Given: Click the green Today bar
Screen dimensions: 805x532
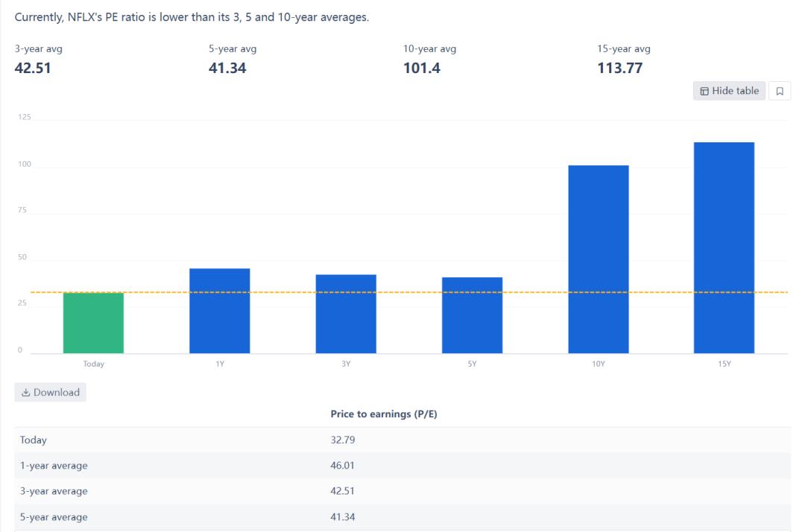Looking at the screenshot, I should coord(93,323).
